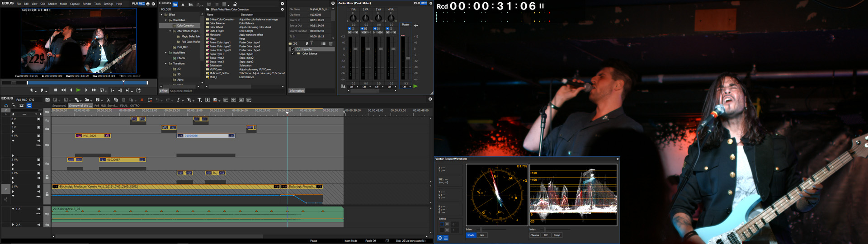
Task: Click the Set Out point icon
Action: coord(42,90)
